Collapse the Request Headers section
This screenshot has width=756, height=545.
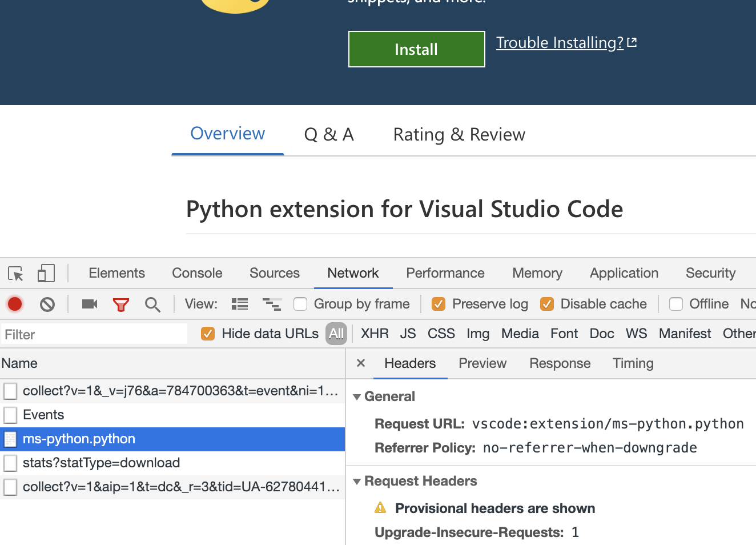click(x=357, y=481)
